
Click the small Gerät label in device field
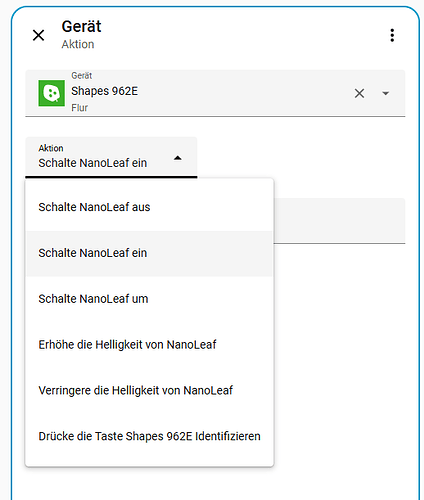(x=81, y=76)
